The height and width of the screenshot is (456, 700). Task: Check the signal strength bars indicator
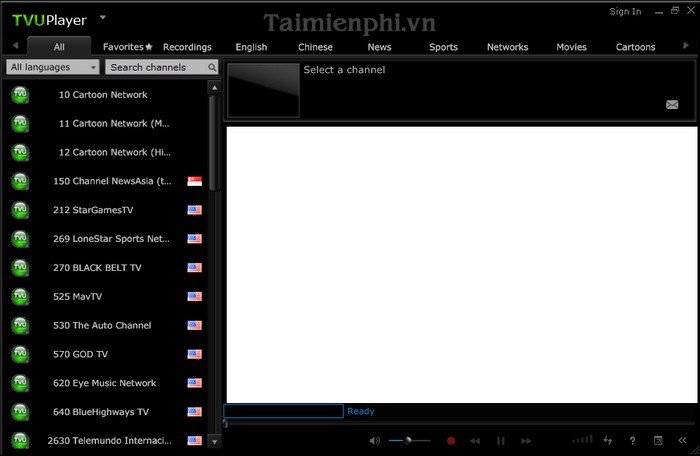pos(583,440)
